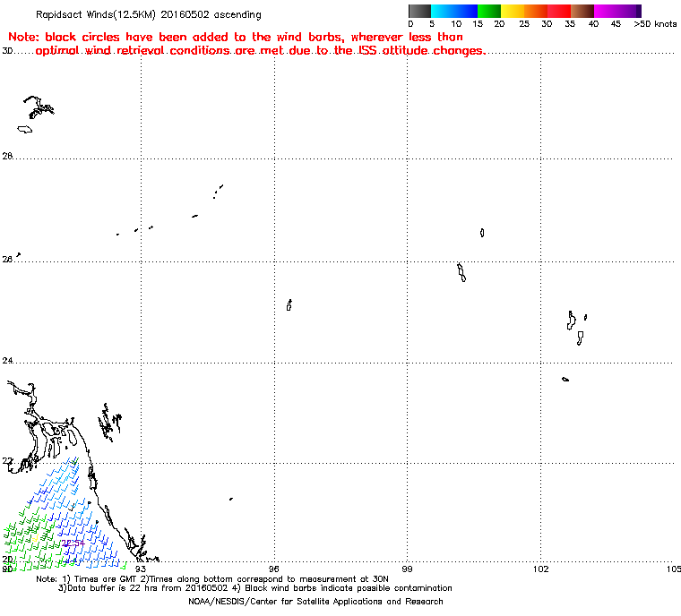Click the 'optimal wind retrieval conditions' red text line
This screenshot has width=681, height=616.
tap(261, 51)
